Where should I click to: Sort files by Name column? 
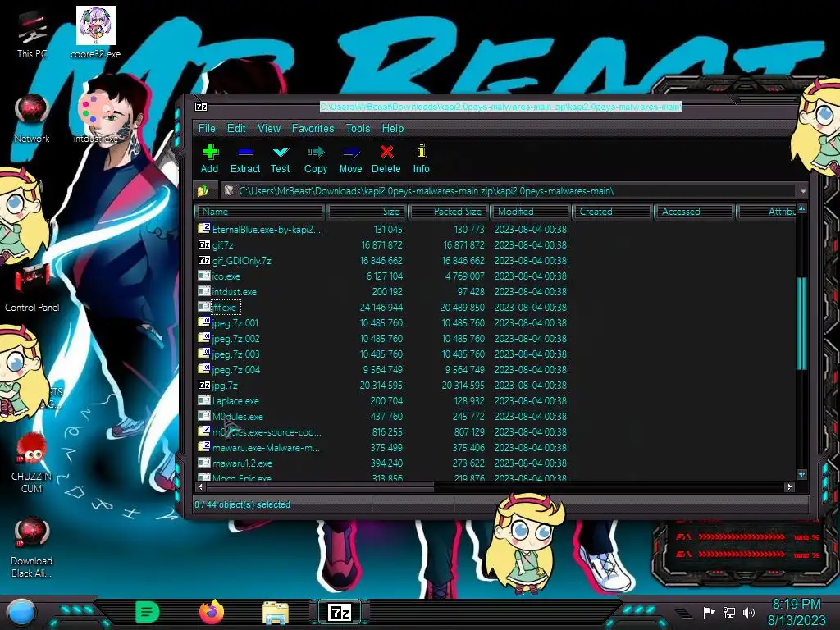[x=260, y=212]
